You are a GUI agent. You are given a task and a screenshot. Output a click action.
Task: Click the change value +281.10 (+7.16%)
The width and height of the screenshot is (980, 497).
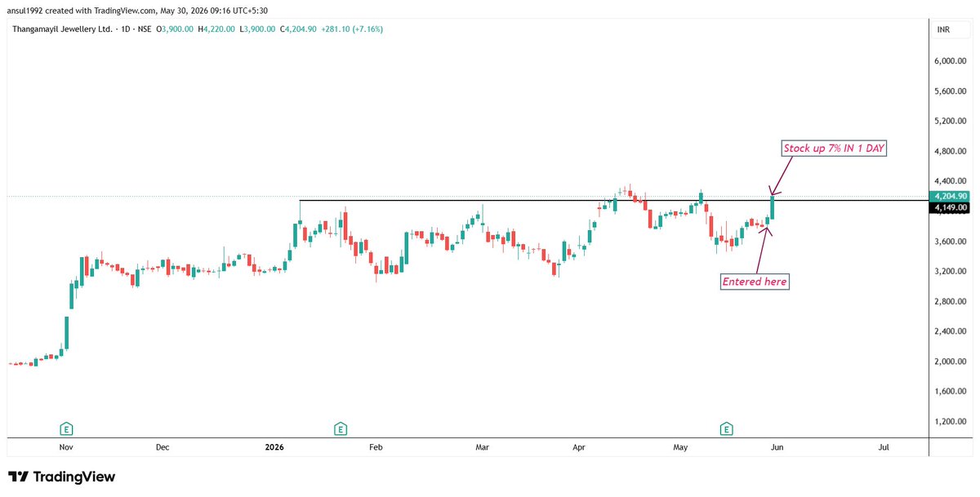354,29
